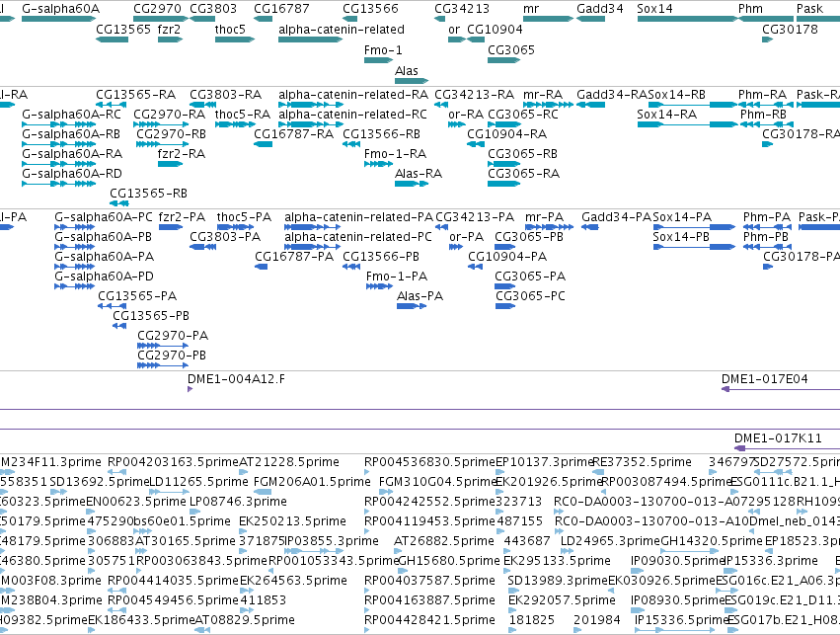Open the Fmo-1 gene label

click(383, 50)
